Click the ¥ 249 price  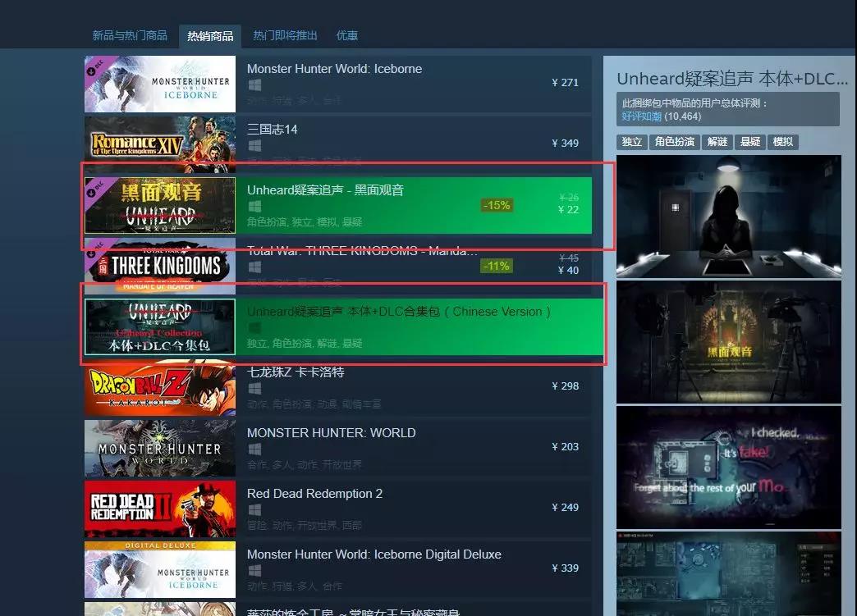coord(565,508)
